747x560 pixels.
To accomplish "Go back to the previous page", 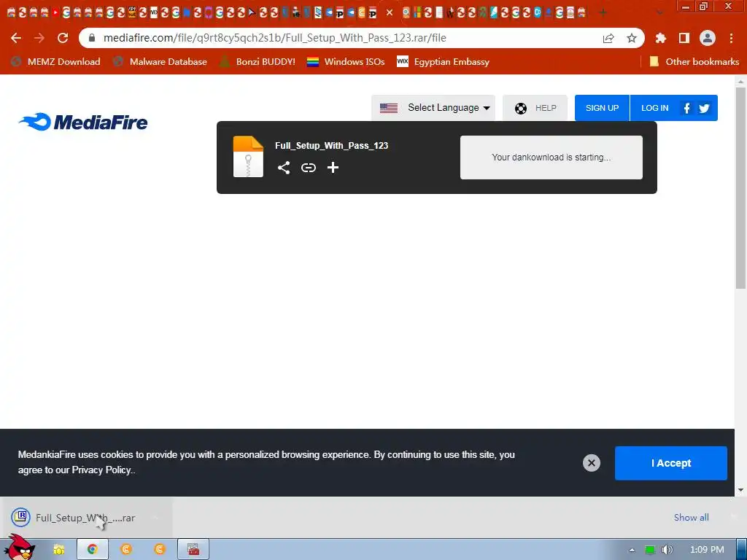I will click(x=16, y=38).
